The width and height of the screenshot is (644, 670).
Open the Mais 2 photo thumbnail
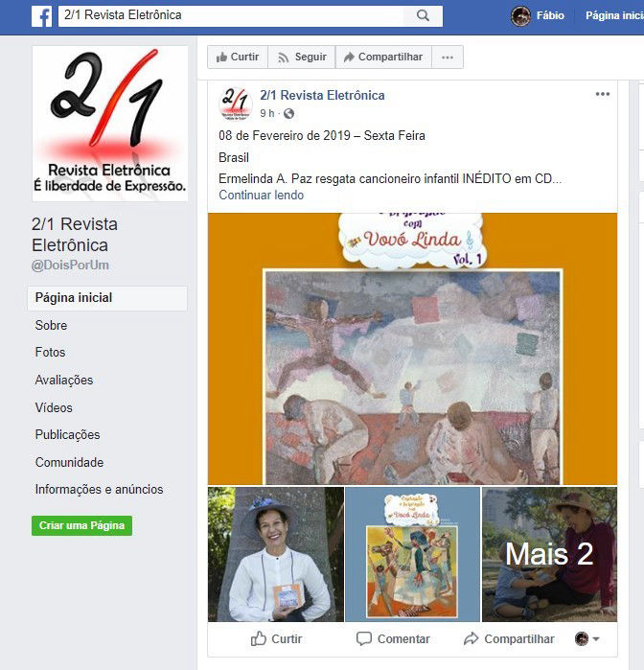(549, 554)
